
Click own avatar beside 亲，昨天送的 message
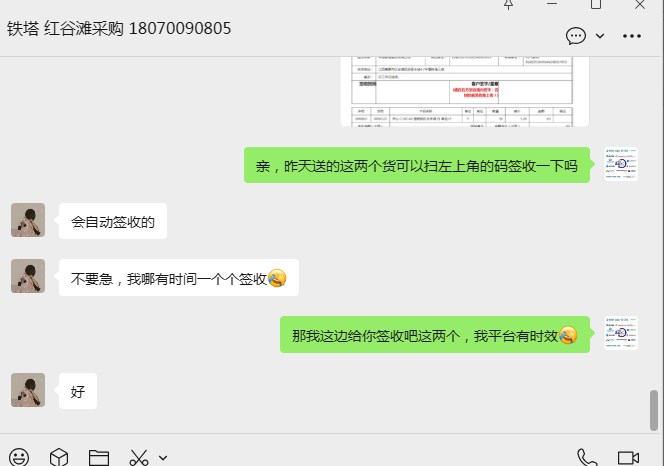pyautogui.click(x=621, y=164)
